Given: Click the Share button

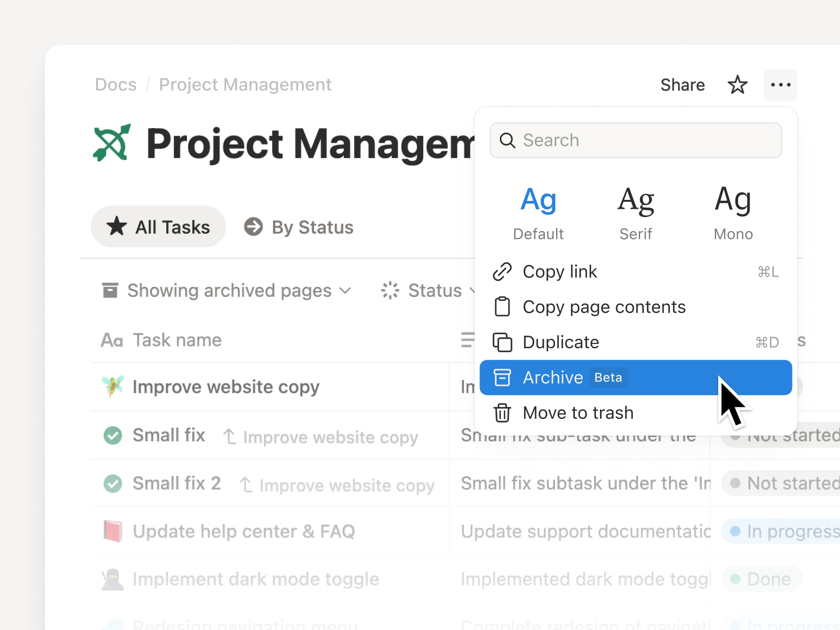Looking at the screenshot, I should pyautogui.click(x=682, y=85).
